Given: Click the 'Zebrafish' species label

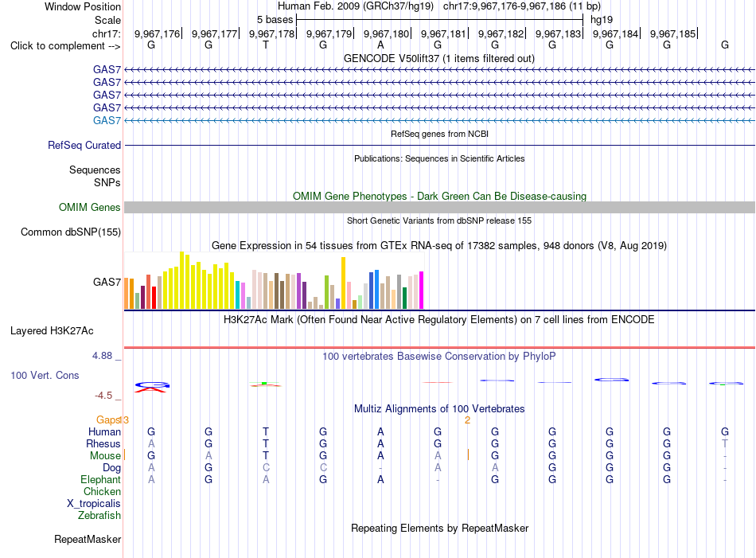Looking at the screenshot, I should 99,516.
